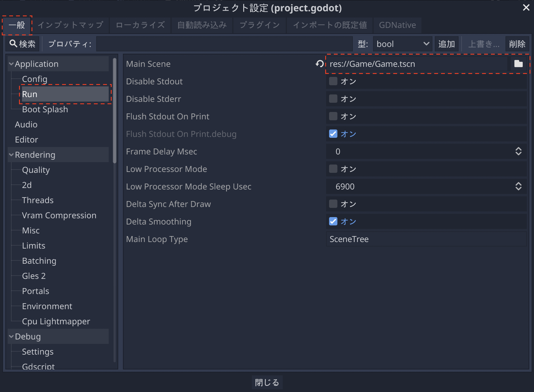Open the インポートの既定値 tab

[330, 25]
